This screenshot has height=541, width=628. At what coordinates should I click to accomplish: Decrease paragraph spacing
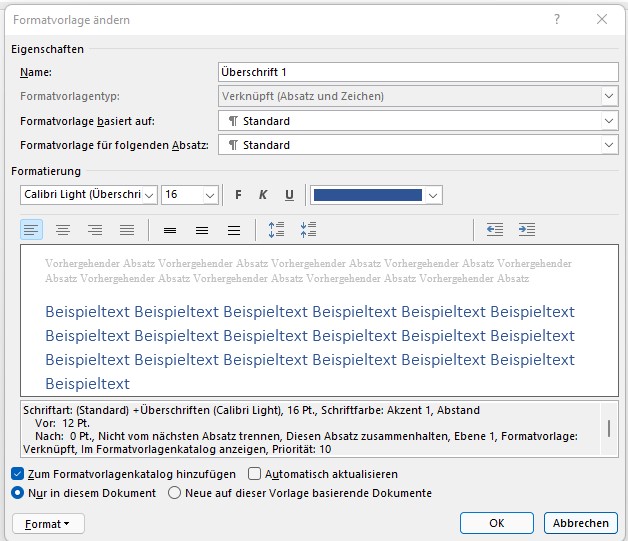tap(308, 230)
